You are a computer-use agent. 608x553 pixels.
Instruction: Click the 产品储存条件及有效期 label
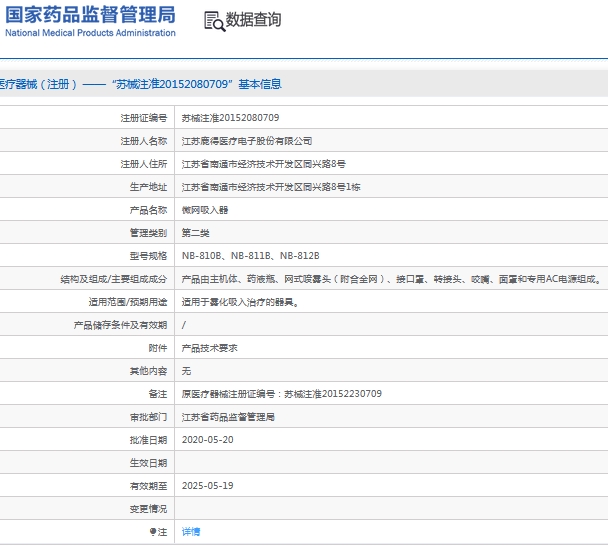120,325
